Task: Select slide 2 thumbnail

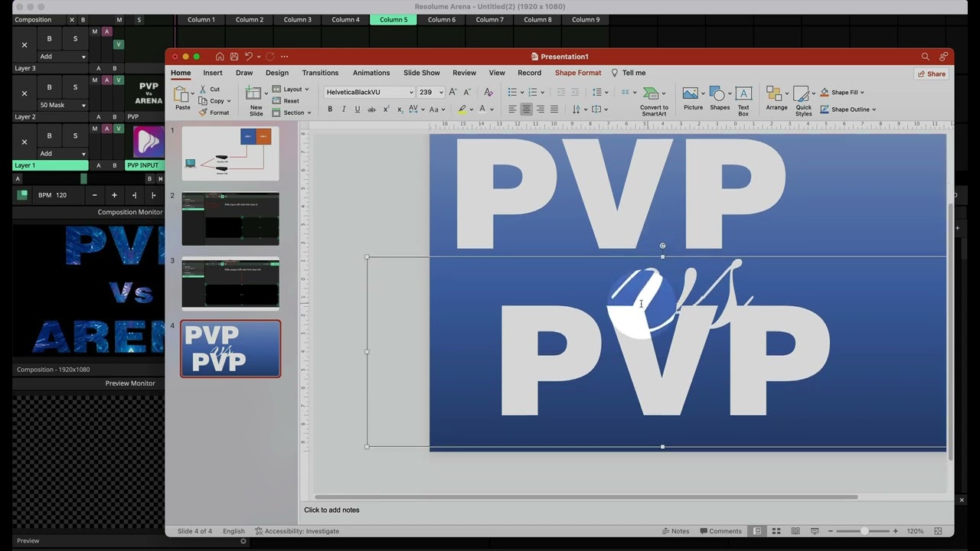Action: tap(230, 219)
